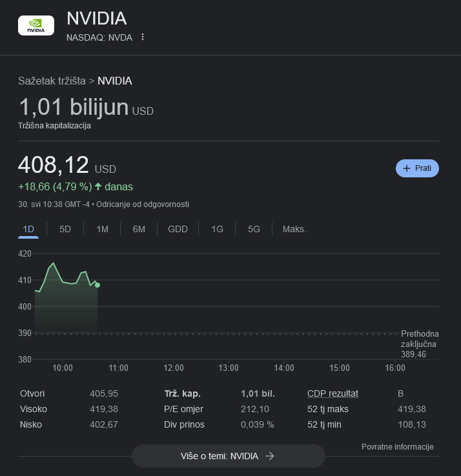Switch to the 5D chart range
The height and width of the screenshot is (476, 461).
point(65,229)
